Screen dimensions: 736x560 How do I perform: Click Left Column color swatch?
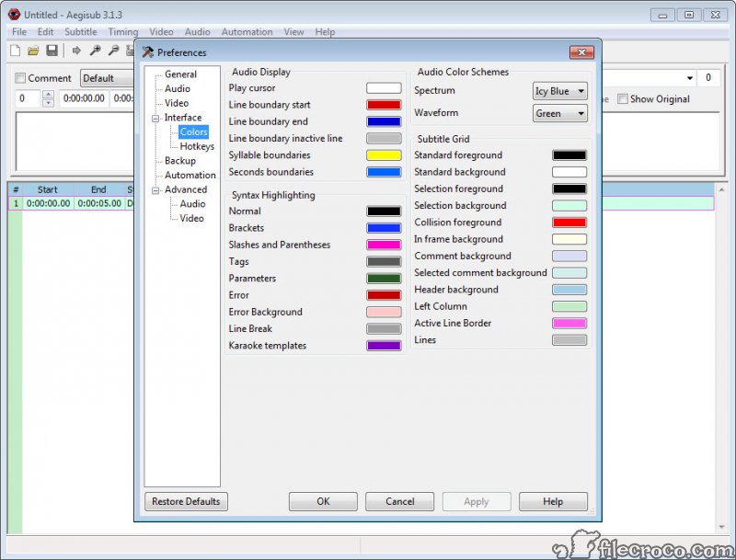point(569,306)
